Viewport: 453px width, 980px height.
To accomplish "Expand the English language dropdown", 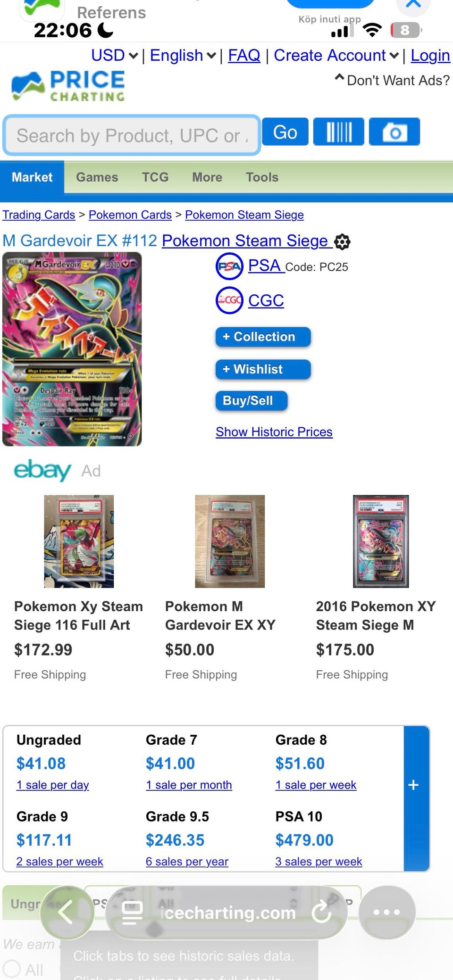I will coord(183,56).
